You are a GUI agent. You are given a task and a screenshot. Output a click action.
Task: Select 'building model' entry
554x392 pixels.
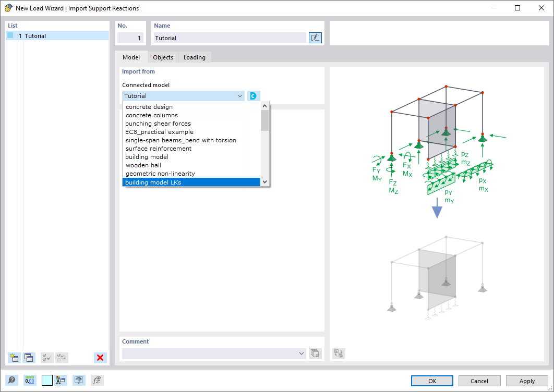(191, 157)
